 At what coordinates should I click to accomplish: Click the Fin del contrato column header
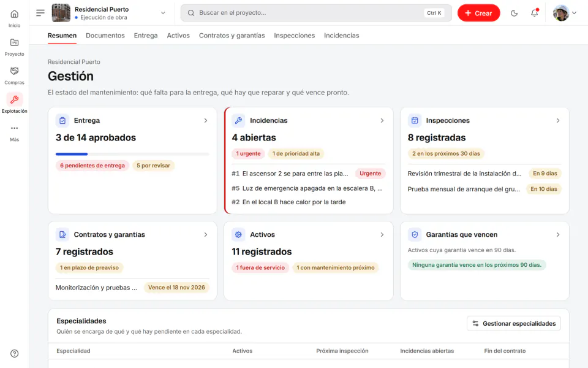pos(505,351)
